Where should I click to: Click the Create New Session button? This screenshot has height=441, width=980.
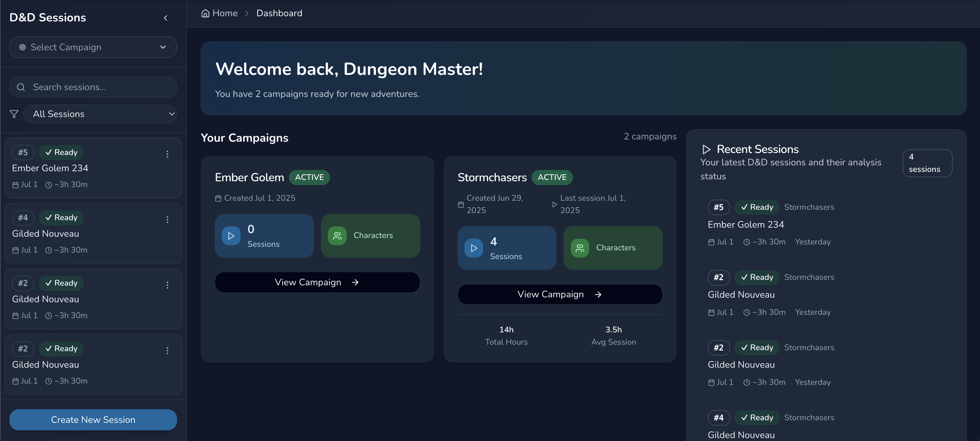[x=93, y=420]
